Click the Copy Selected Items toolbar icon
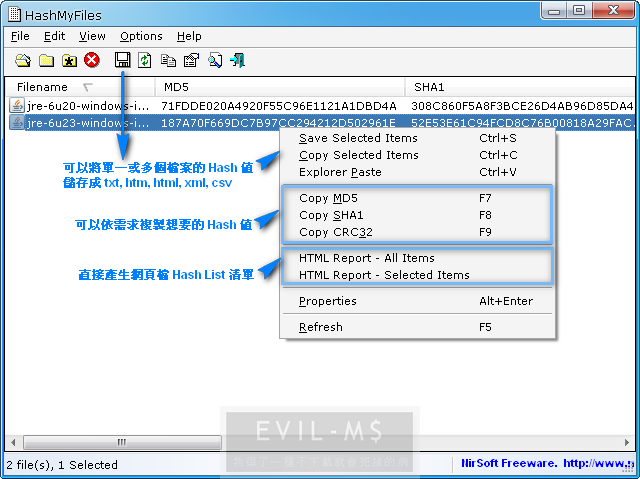 click(168, 60)
